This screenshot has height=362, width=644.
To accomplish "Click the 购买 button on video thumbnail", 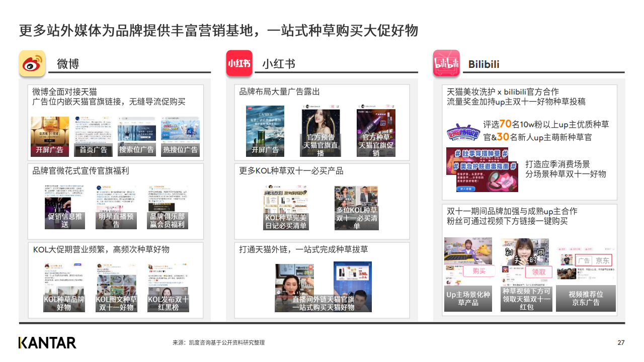I will [479, 271].
